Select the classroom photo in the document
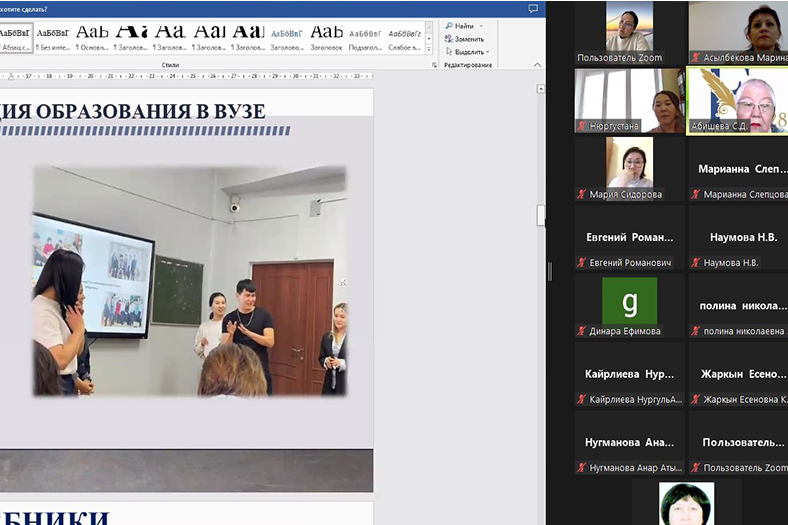The height and width of the screenshot is (525, 788). 190,280
